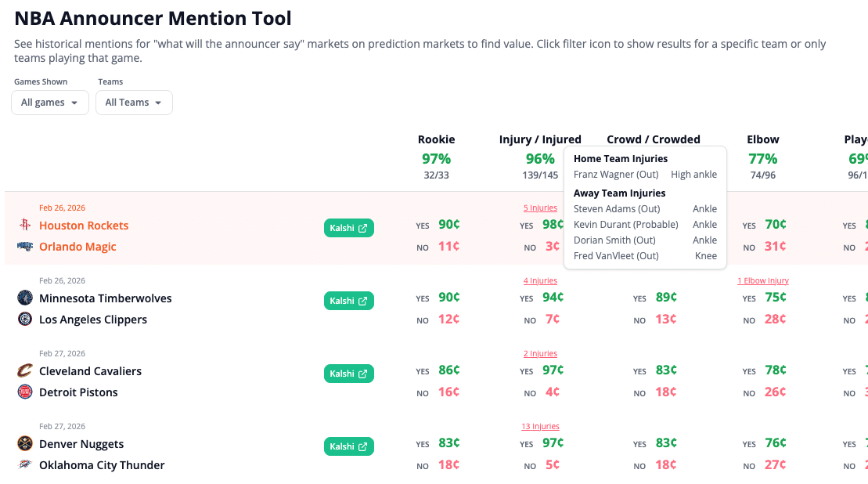The width and height of the screenshot is (868, 484).
Task: Click the 13 Injuries link for the Nuggets game
Action: (540, 426)
